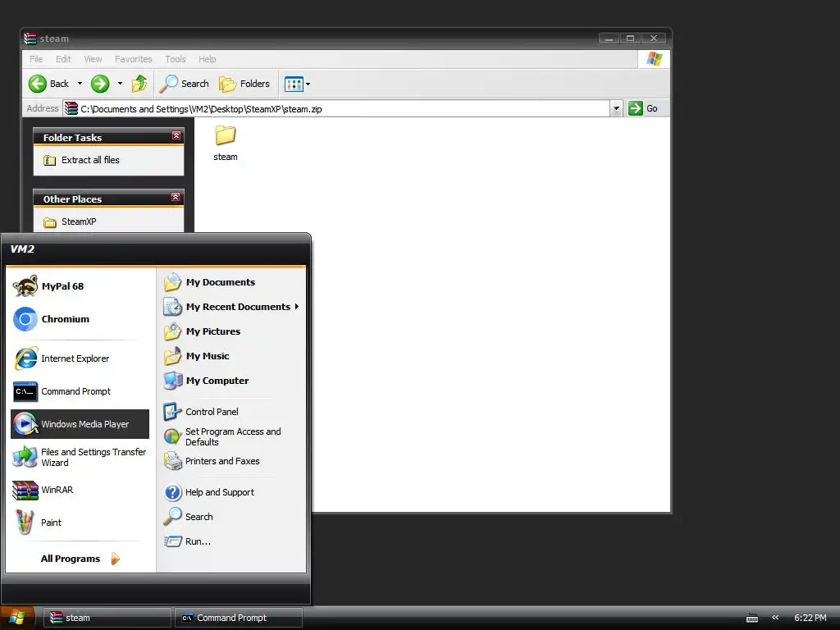
Task: Open My Documents folder
Action: (231, 282)
